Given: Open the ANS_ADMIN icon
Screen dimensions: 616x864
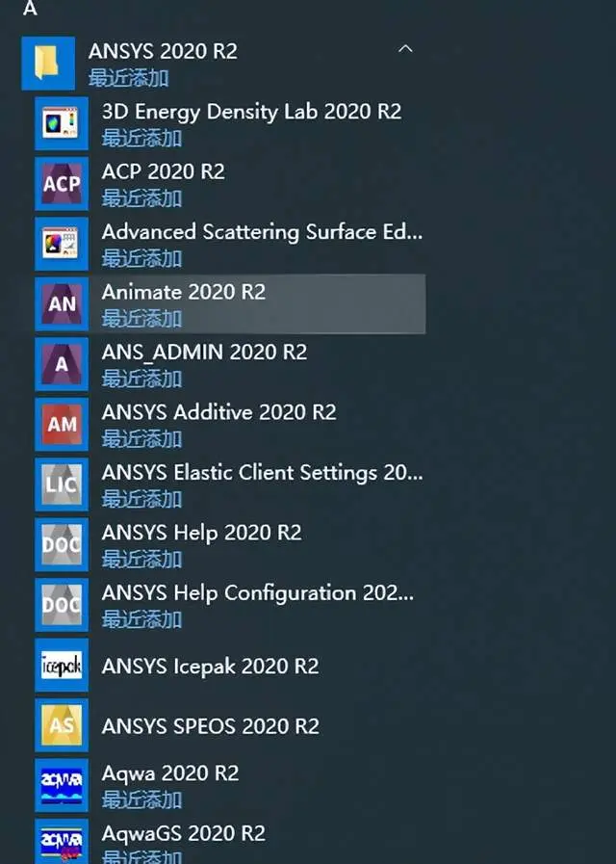Looking at the screenshot, I should 62,364.
